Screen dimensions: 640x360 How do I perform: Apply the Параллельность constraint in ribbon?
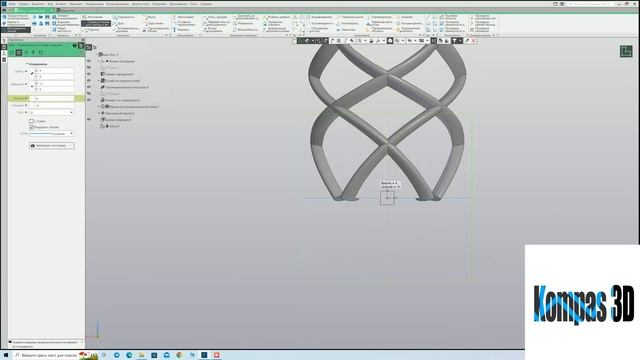pos(350,17)
